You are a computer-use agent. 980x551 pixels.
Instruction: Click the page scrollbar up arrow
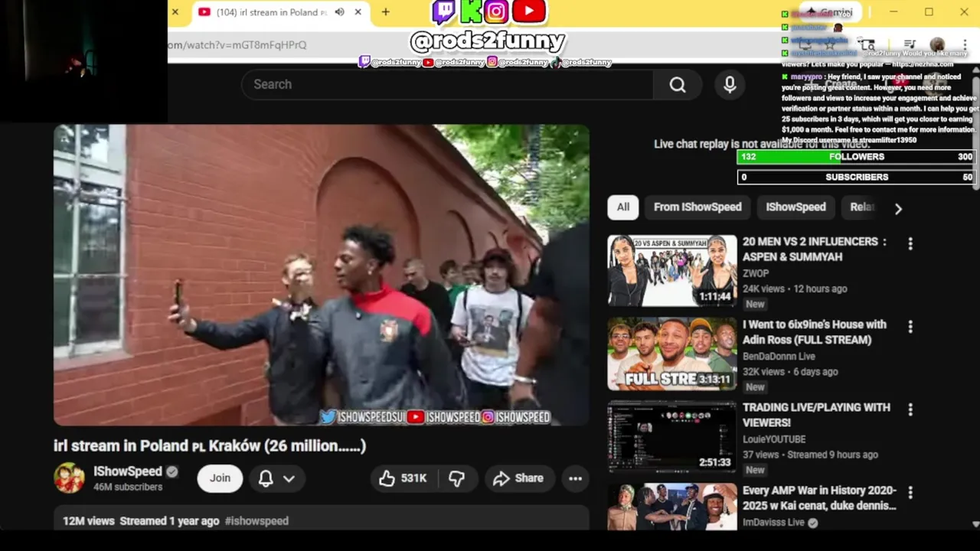975,70
